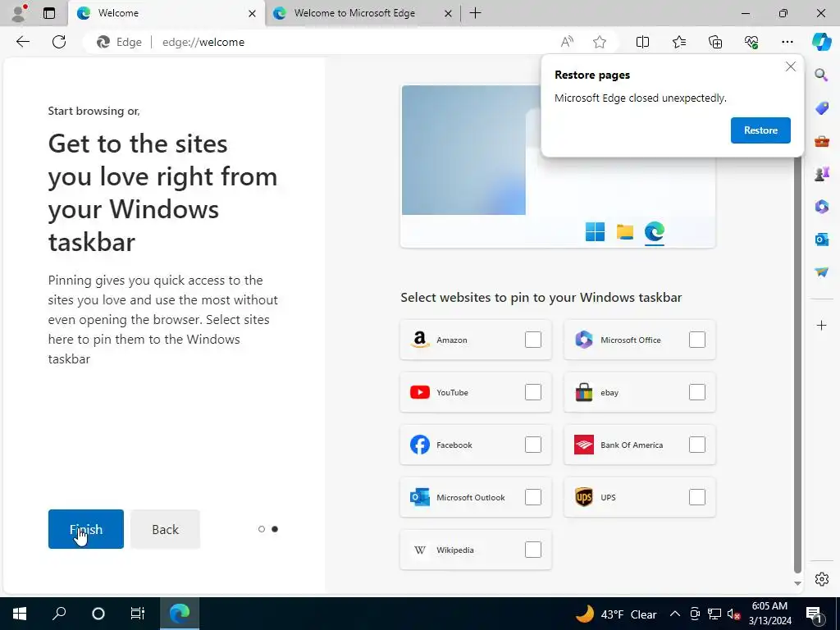Check the YouTube checkbox
Viewport: 840px width, 630px height.
tap(533, 392)
